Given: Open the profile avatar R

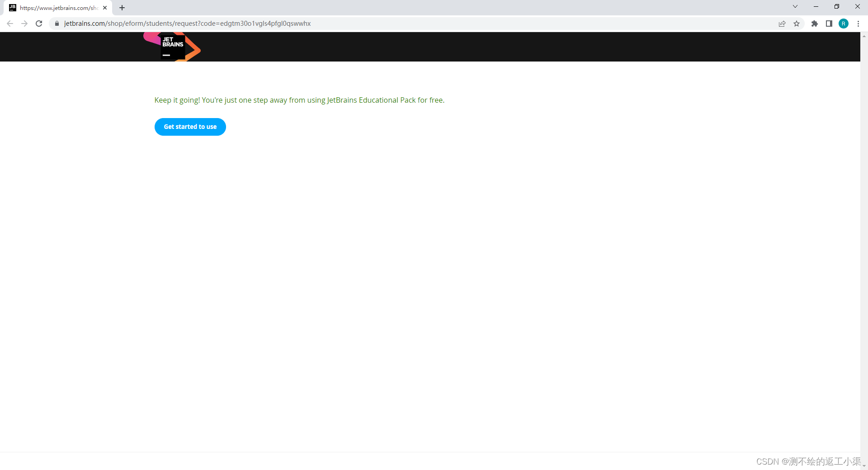Looking at the screenshot, I should pos(844,24).
